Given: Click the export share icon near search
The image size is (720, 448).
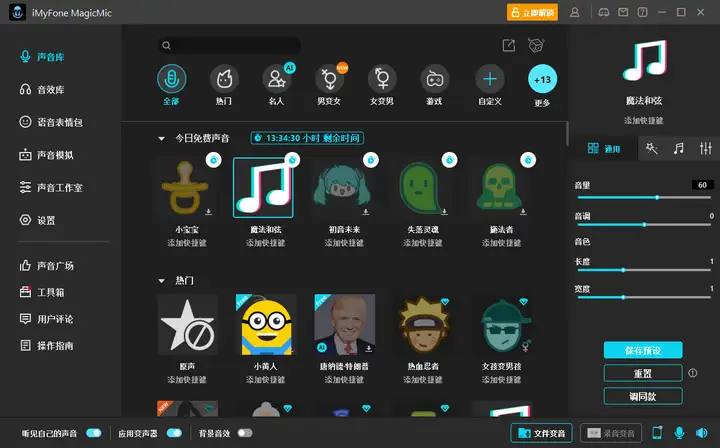Looking at the screenshot, I should pyautogui.click(x=509, y=45).
